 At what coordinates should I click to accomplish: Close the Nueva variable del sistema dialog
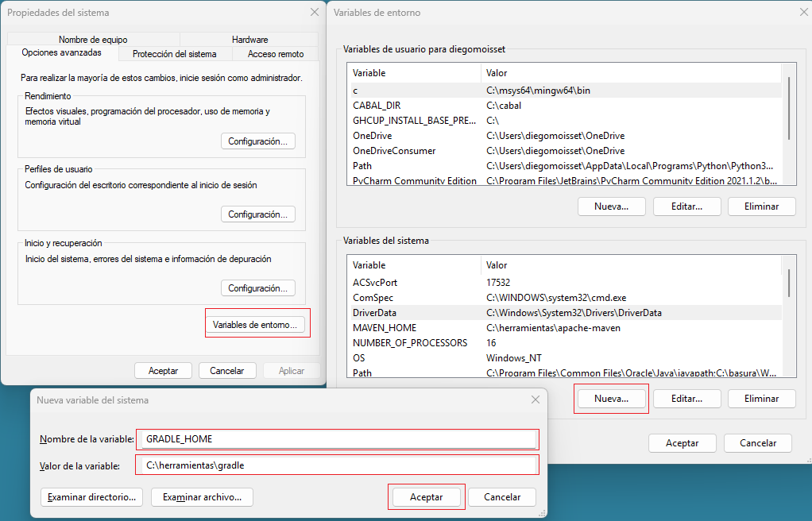pyautogui.click(x=536, y=400)
